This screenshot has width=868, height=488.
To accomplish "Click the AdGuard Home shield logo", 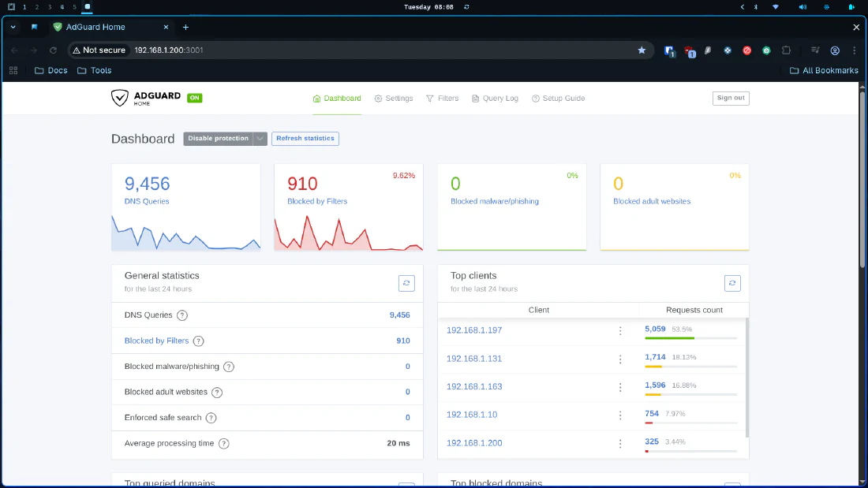I will (120, 98).
